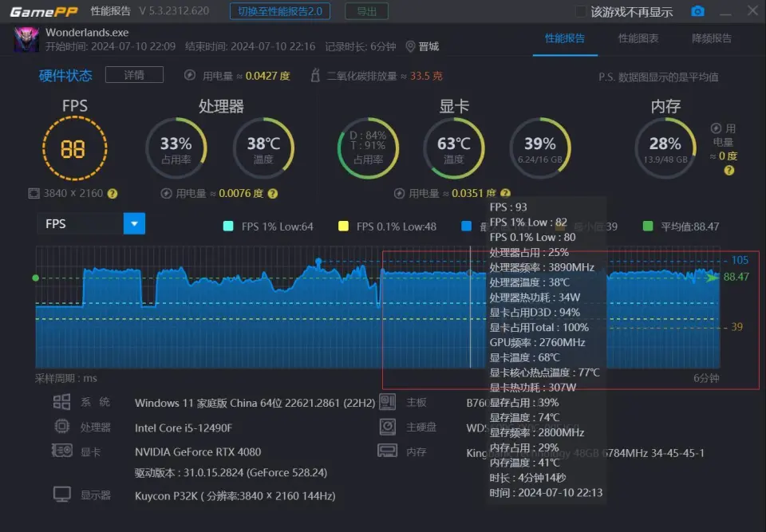Click the green average start dot on chart
766x532 pixels.
point(35,278)
